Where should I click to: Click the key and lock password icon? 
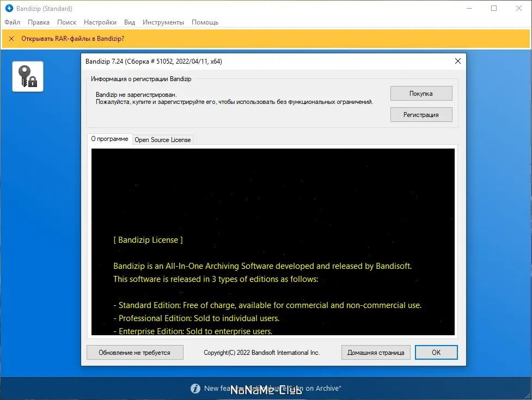pos(28,77)
